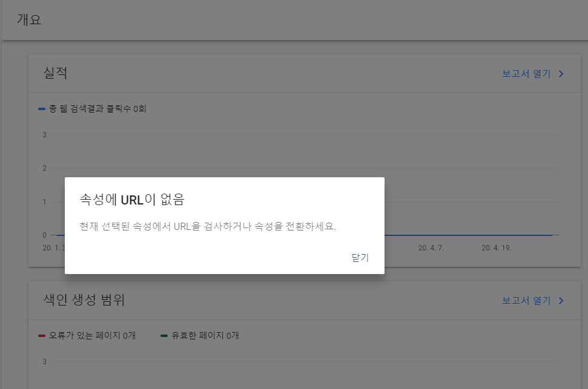The width and height of the screenshot is (588, 389).
Task: Click the 색인 생성 범위 card title
Action: click(x=84, y=299)
